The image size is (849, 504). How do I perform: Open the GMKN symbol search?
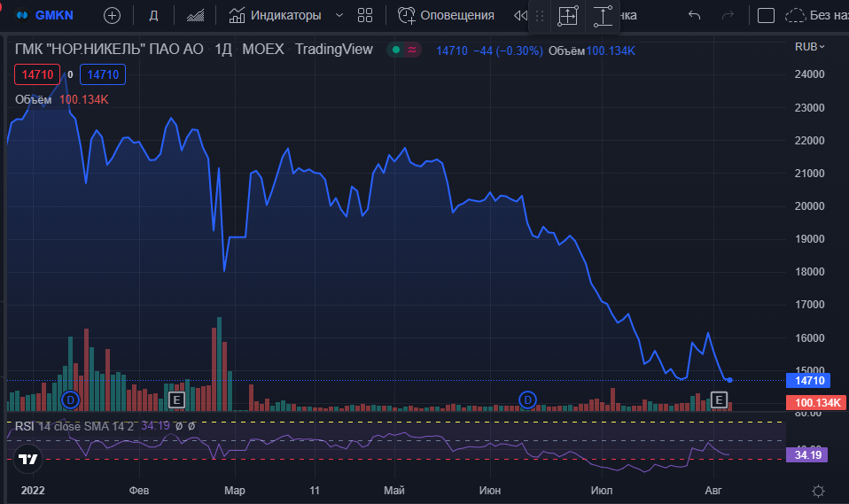point(45,15)
